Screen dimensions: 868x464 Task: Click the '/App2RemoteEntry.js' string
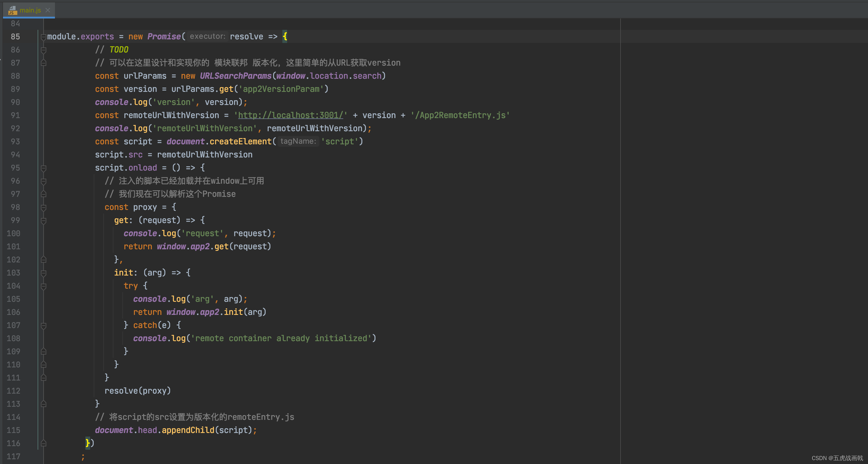pyautogui.click(x=460, y=115)
